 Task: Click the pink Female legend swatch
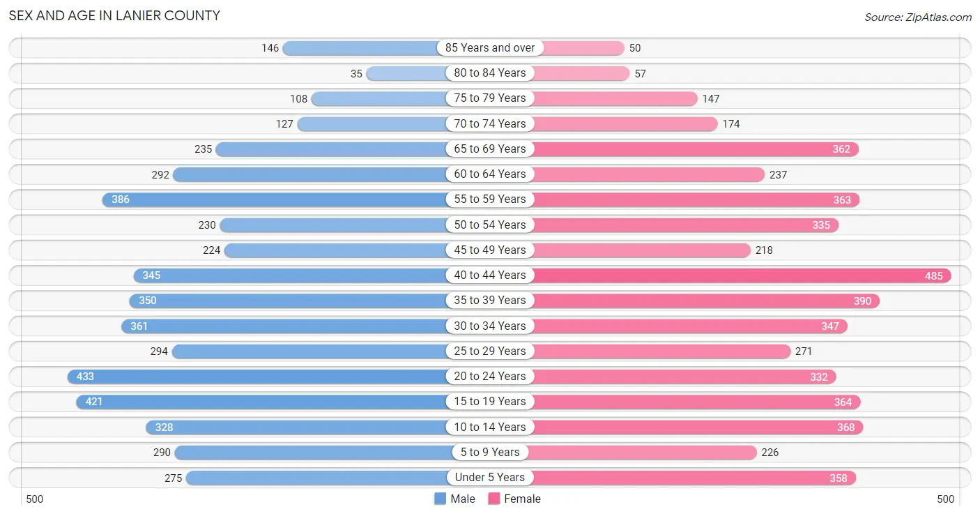pos(494,499)
